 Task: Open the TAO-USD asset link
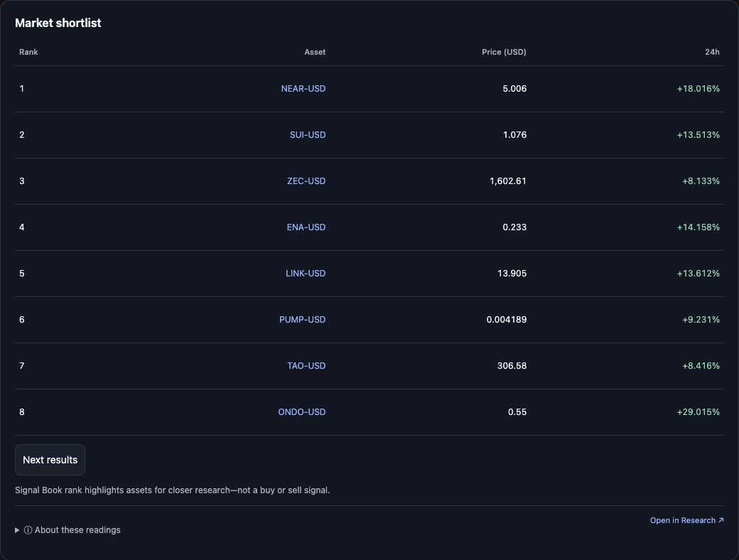(x=306, y=366)
